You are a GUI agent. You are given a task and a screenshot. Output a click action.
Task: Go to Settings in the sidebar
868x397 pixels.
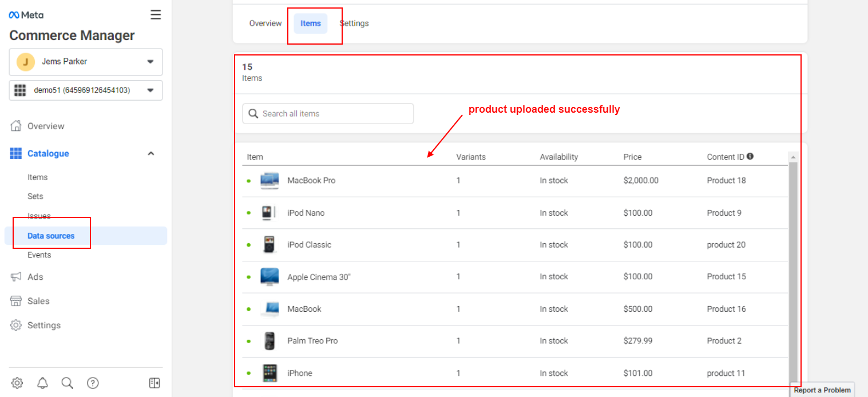point(44,325)
